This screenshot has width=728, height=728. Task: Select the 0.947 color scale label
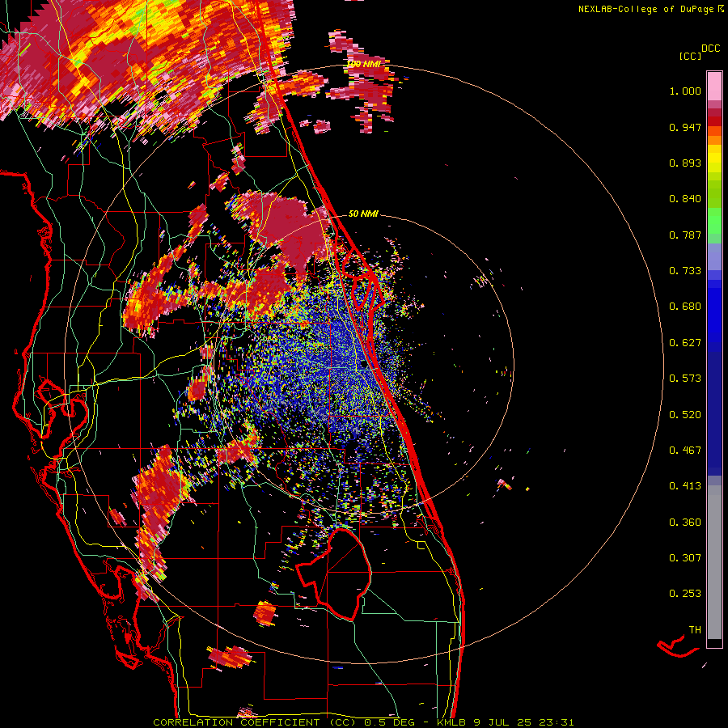click(685, 127)
